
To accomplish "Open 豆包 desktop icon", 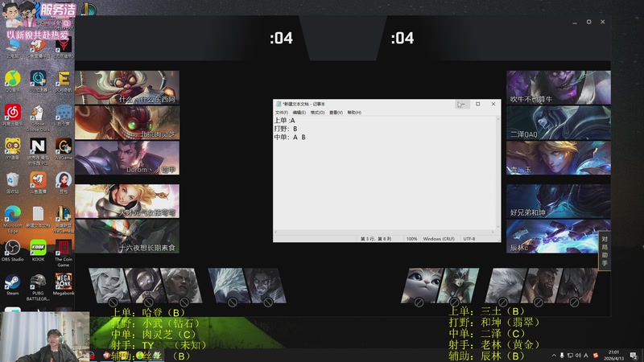I will [64, 183].
